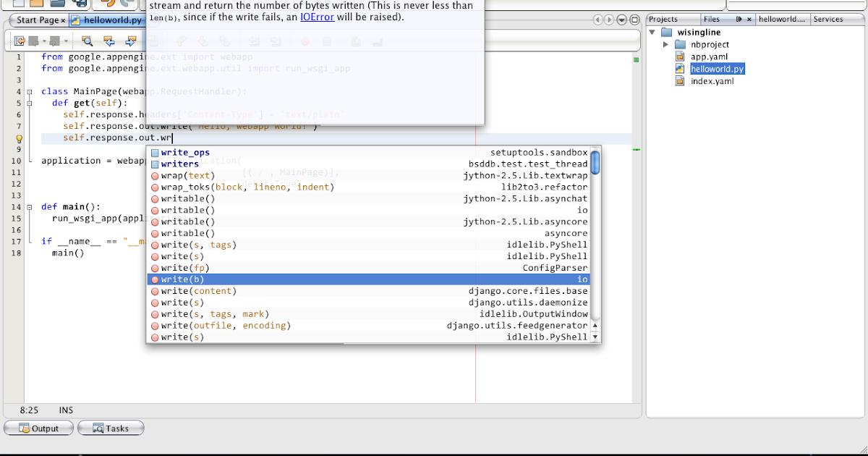Expand the nbproject folder
Screen dimensions: 868x456
(x=665, y=45)
